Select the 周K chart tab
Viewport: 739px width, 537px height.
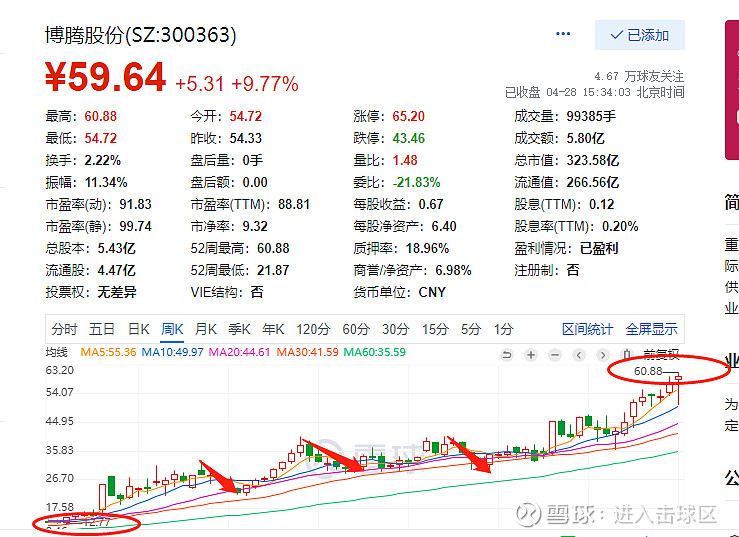(x=172, y=329)
